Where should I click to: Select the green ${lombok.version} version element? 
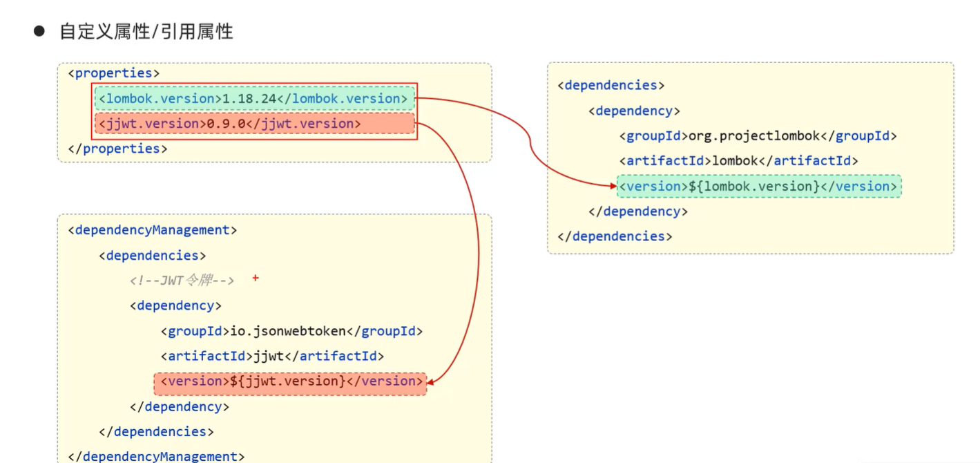click(x=758, y=187)
